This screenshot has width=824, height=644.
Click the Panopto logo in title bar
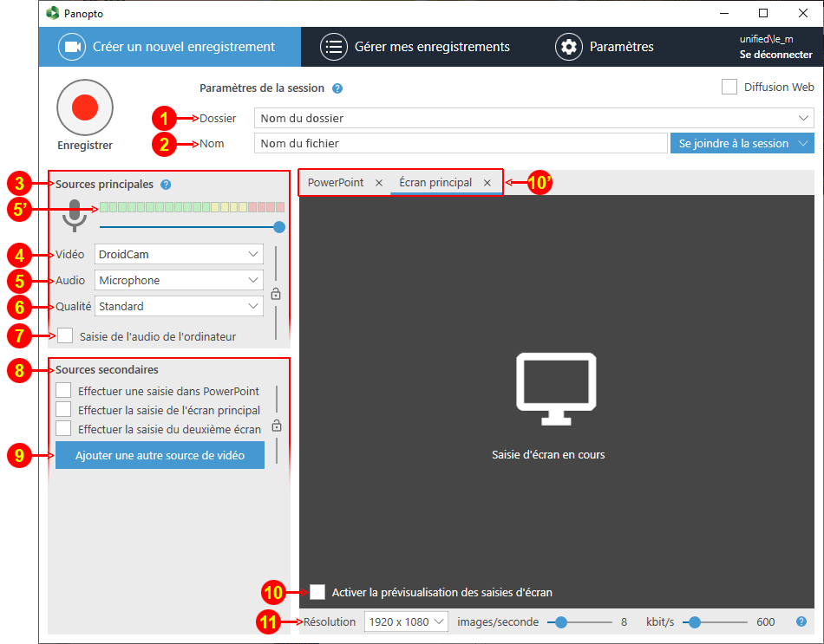[x=53, y=13]
